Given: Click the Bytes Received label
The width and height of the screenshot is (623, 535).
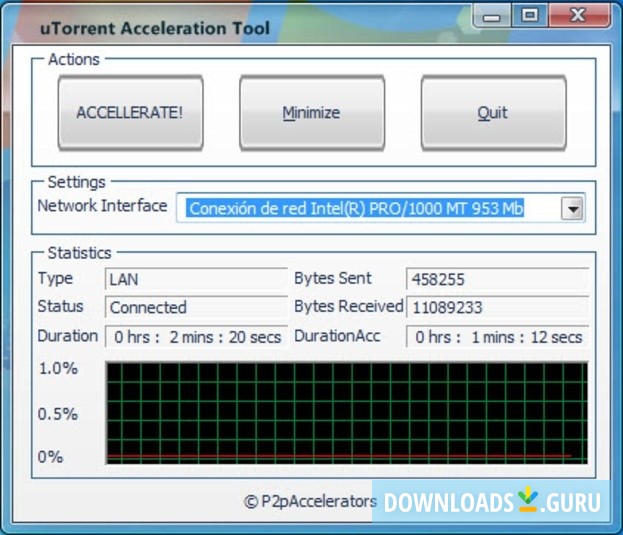Looking at the screenshot, I should tap(348, 306).
